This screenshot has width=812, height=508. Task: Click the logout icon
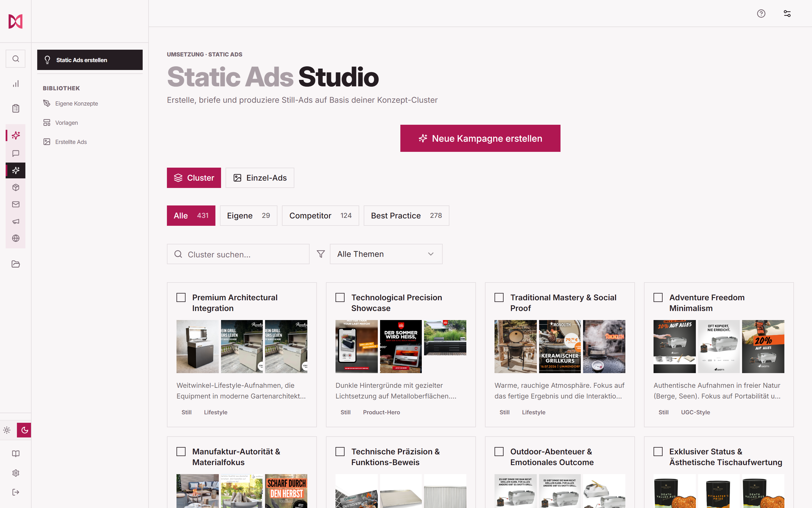coord(16,492)
